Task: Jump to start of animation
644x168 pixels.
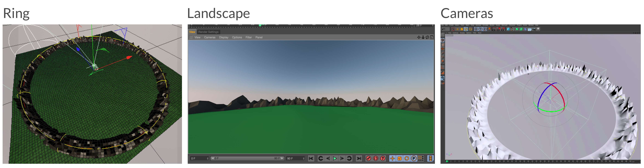Action: [311, 158]
